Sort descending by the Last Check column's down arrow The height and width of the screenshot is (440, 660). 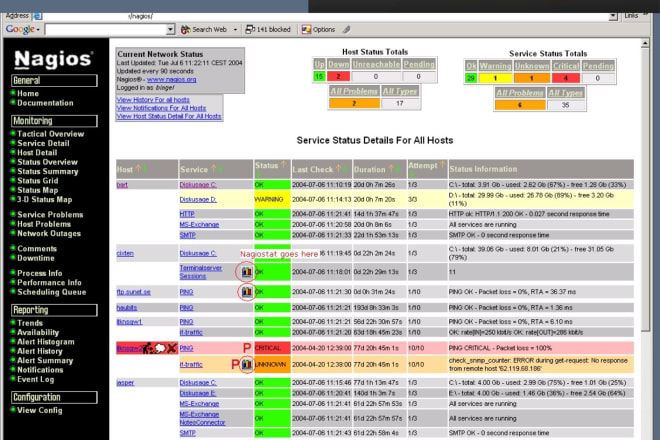(345, 169)
